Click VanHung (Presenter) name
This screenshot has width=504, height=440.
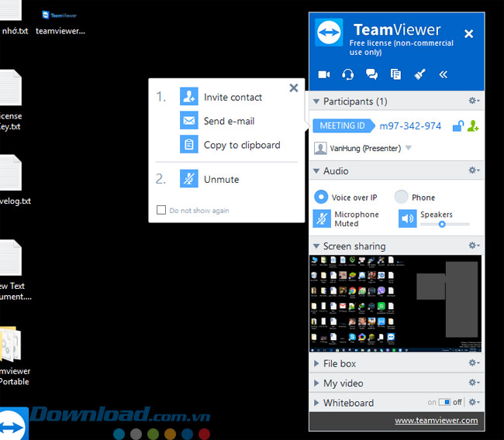tap(365, 149)
